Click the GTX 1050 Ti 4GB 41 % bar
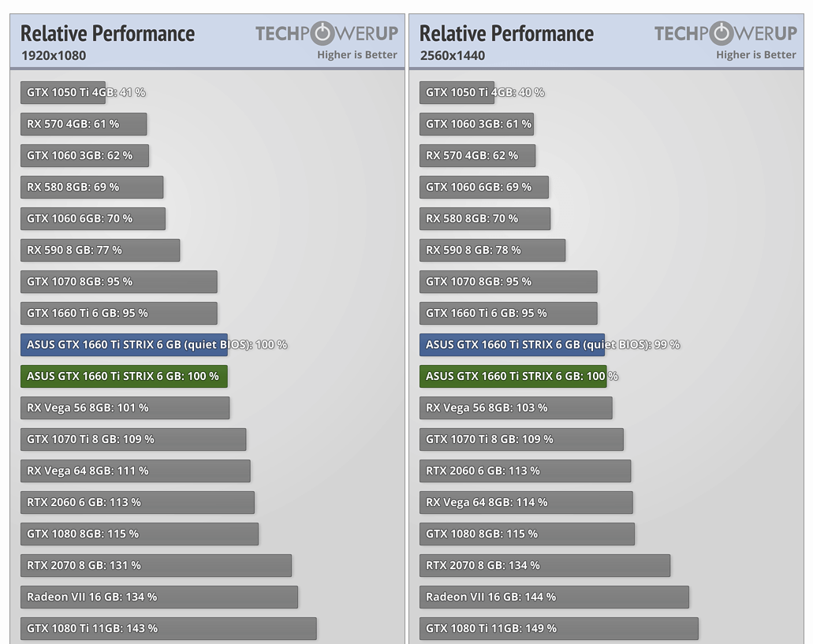Screen dimensions: 813x644 (x=63, y=92)
